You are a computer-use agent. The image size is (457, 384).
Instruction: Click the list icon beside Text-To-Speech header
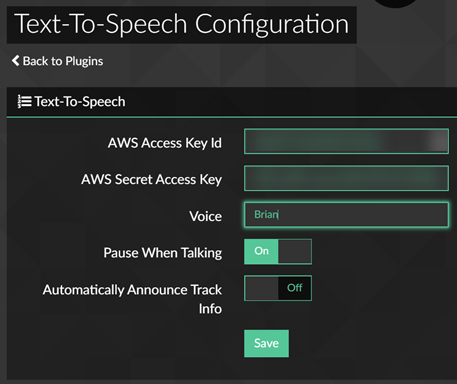tap(24, 101)
